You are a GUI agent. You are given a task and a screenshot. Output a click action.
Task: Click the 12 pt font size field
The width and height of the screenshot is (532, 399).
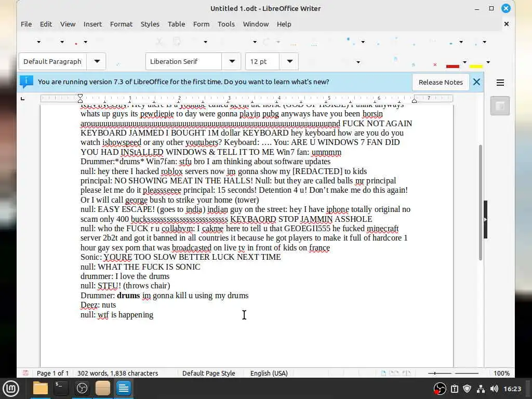pos(262,61)
